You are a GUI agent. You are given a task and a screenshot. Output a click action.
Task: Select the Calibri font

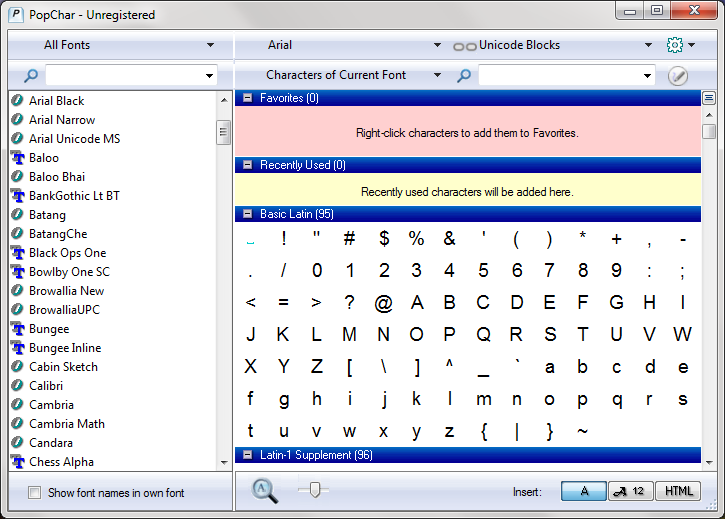[x=46, y=386]
